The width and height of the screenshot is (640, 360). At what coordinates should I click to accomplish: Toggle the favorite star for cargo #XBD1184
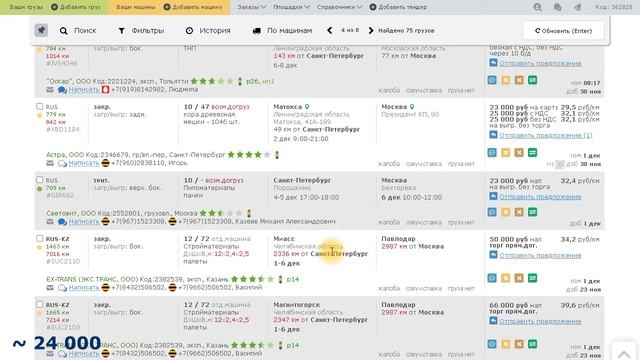point(40,115)
